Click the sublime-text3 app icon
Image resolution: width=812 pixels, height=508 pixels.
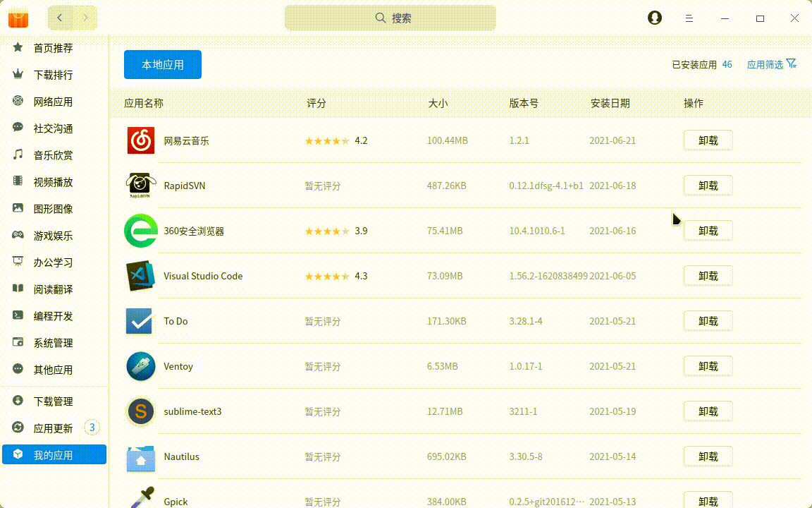(141, 411)
